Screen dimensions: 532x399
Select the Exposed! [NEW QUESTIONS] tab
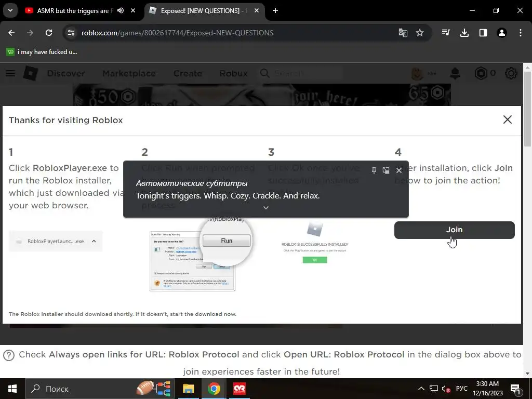(203, 10)
